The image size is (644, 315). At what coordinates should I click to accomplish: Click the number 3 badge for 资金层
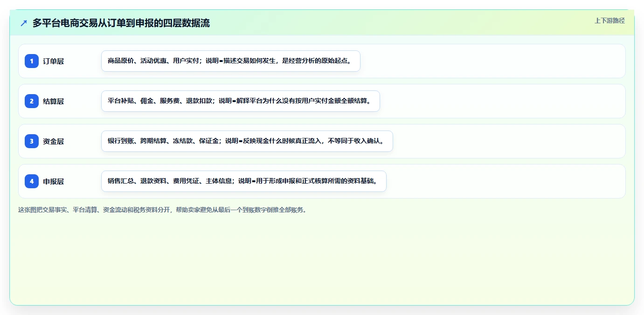(32, 141)
